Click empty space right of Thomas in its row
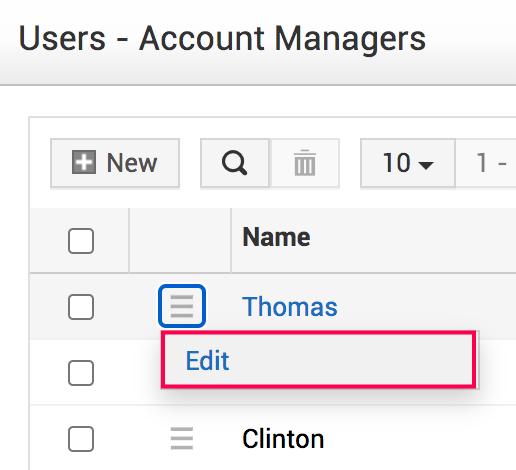Image resolution: width=516 pixels, height=470 pixels. click(x=427, y=307)
